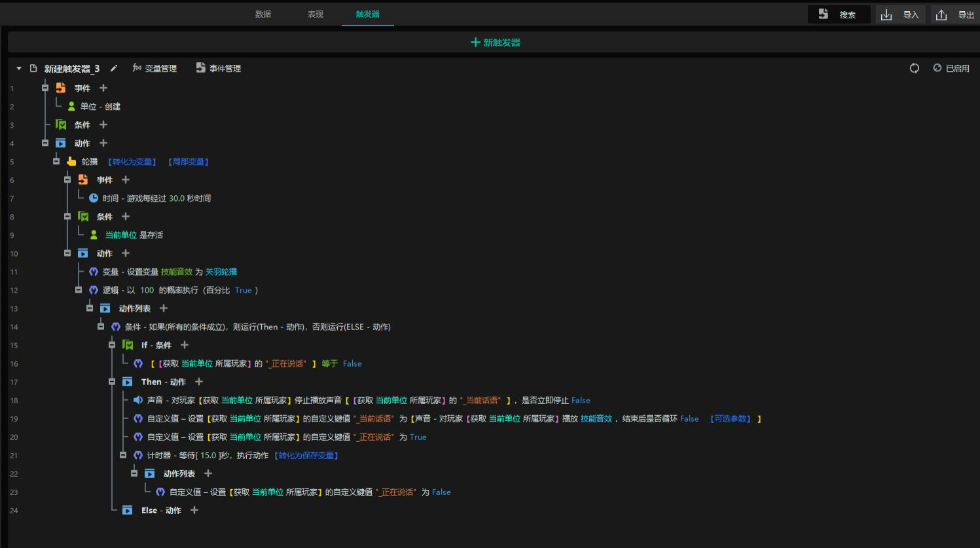Click the clock icon on the 时间 row
This screenshot has width=980, height=548.
(x=94, y=198)
